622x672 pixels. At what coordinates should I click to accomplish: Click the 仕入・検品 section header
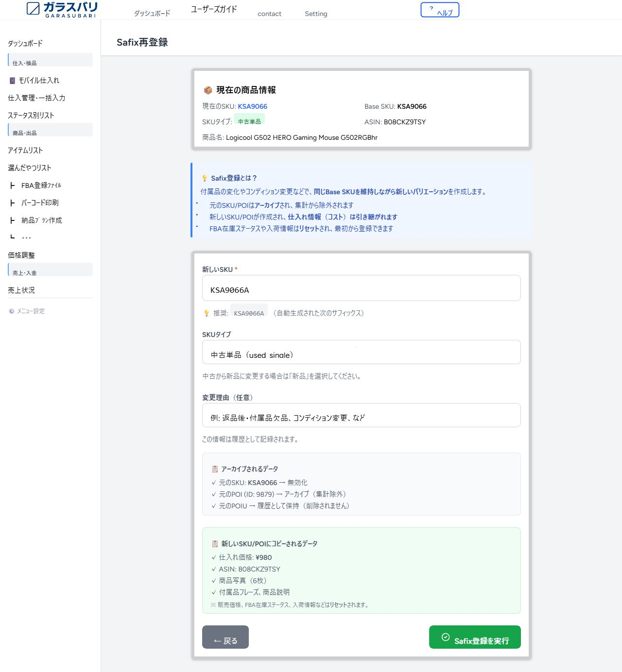pyautogui.click(x=51, y=60)
